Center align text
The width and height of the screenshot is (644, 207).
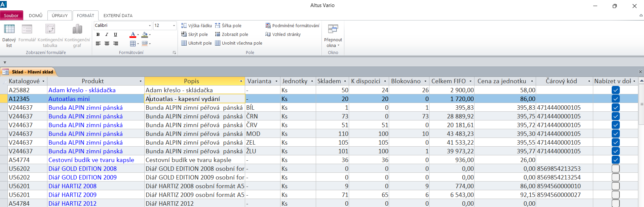107,43
